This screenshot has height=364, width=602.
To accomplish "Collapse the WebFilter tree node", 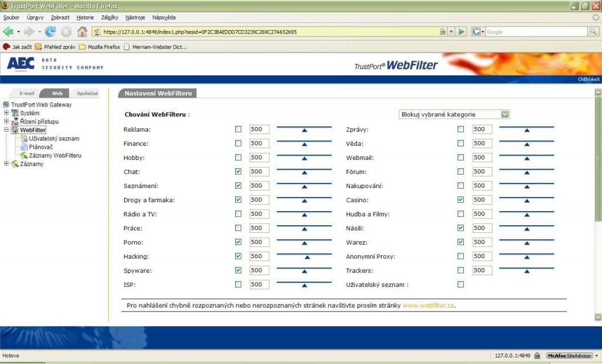I will [6, 130].
